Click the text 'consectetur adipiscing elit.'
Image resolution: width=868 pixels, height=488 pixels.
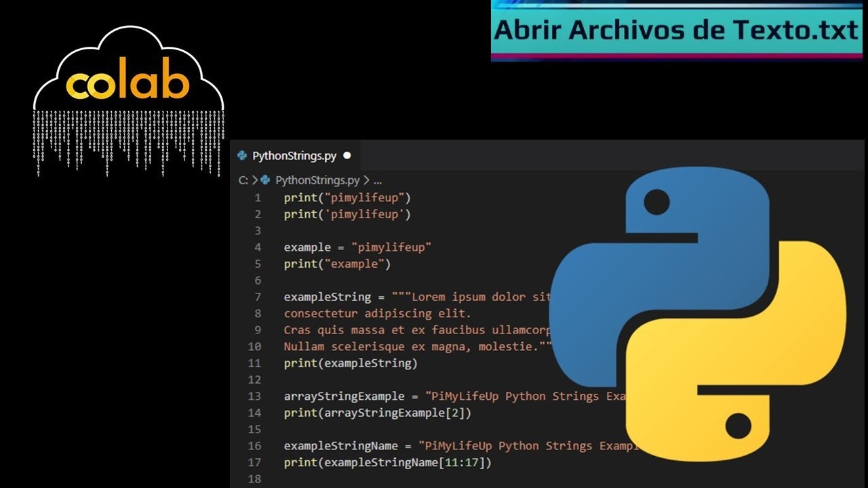tap(377, 313)
